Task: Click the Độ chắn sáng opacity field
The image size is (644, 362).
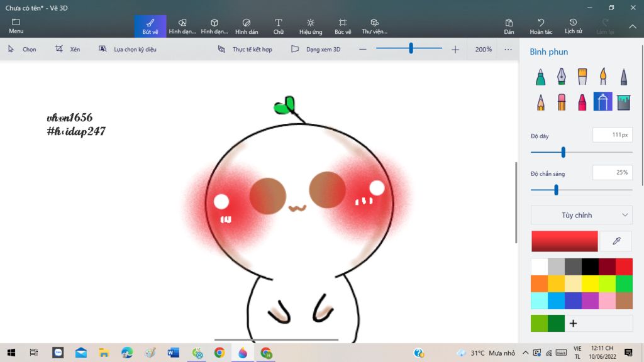Action: 613,172
